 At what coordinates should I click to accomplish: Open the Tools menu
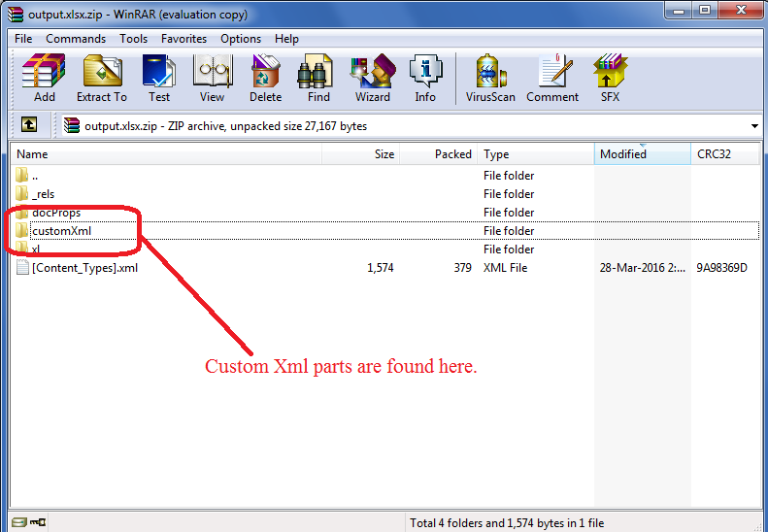point(133,39)
